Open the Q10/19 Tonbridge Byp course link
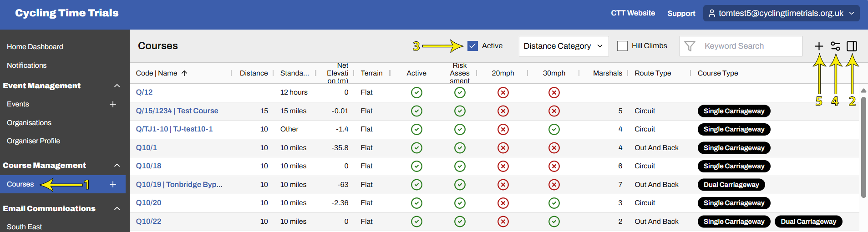Screen dimensions: 868x232 coord(179,185)
